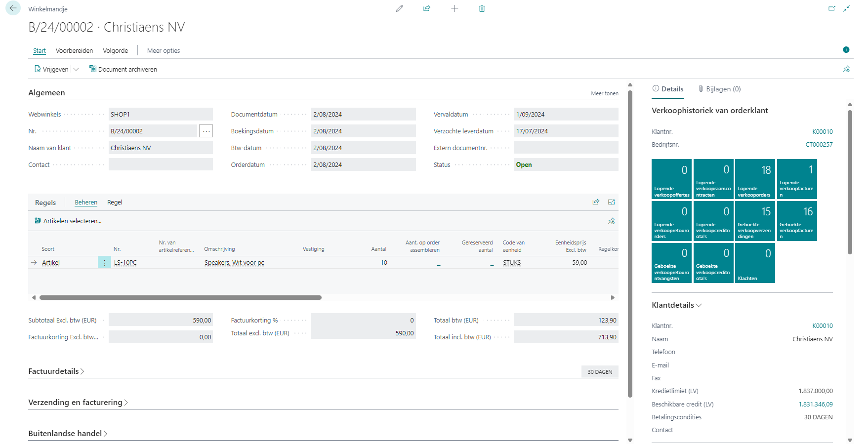Click the blue information circle icon

(846, 50)
